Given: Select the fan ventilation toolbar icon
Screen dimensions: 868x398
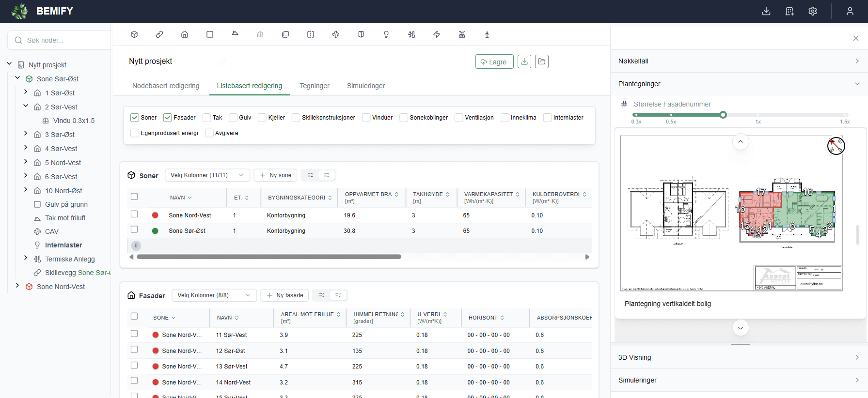Looking at the screenshot, I should coord(336,34).
